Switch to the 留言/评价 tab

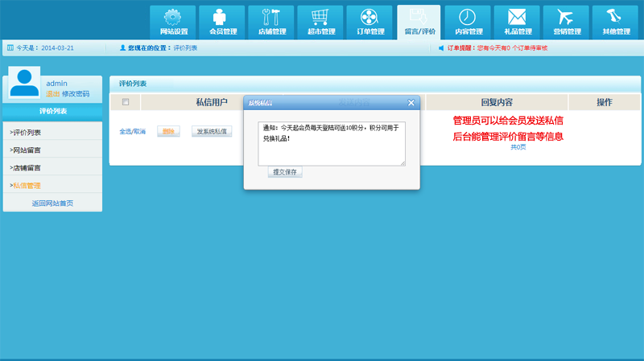click(x=419, y=22)
